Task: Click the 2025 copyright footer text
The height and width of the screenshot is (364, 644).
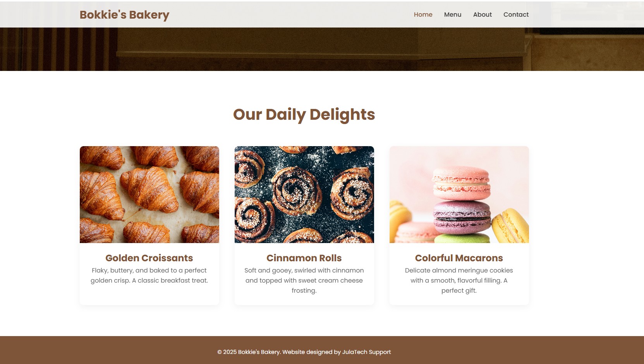Action: pyautogui.click(x=249, y=352)
